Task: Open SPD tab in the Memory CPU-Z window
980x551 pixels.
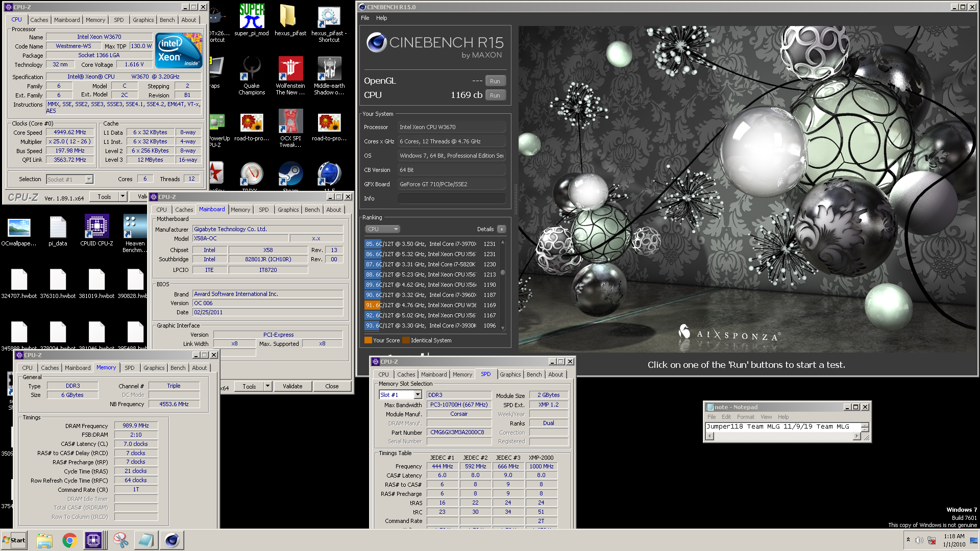Action: pyautogui.click(x=130, y=368)
